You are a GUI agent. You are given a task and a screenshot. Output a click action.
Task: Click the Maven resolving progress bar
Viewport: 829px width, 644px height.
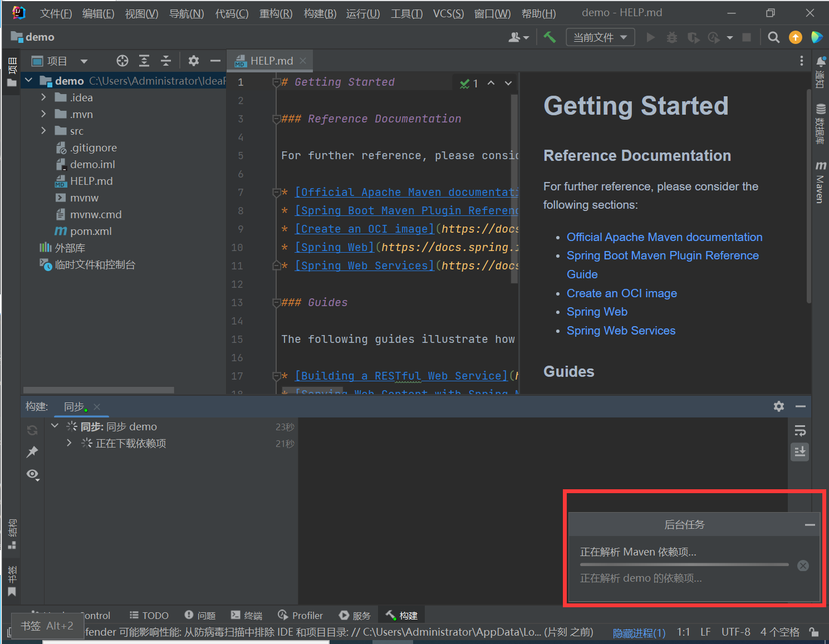[x=684, y=564]
